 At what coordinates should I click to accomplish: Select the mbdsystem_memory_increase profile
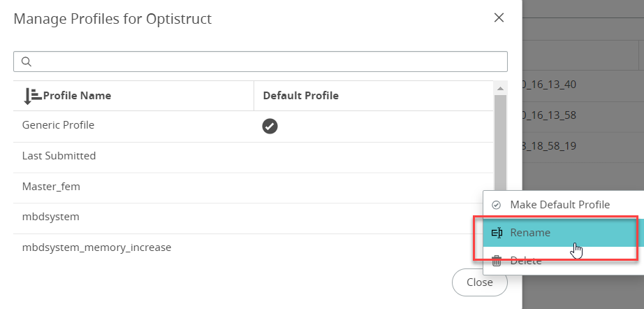[96, 247]
